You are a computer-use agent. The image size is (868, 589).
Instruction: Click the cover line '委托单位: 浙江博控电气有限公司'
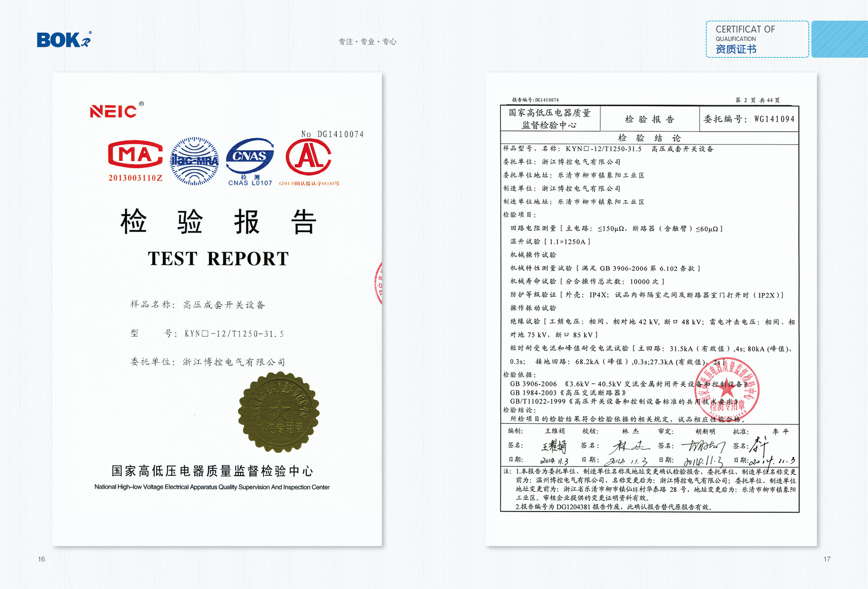(208, 362)
